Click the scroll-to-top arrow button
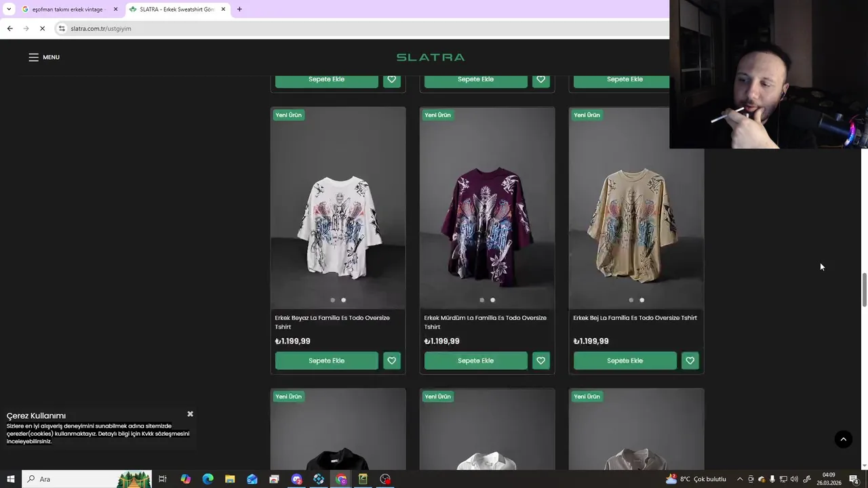 [x=843, y=439]
